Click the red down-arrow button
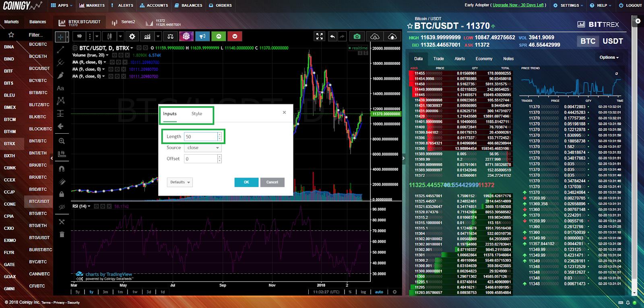Image resolution: width=644 pixels, height=308 pixels. [235, 36]
